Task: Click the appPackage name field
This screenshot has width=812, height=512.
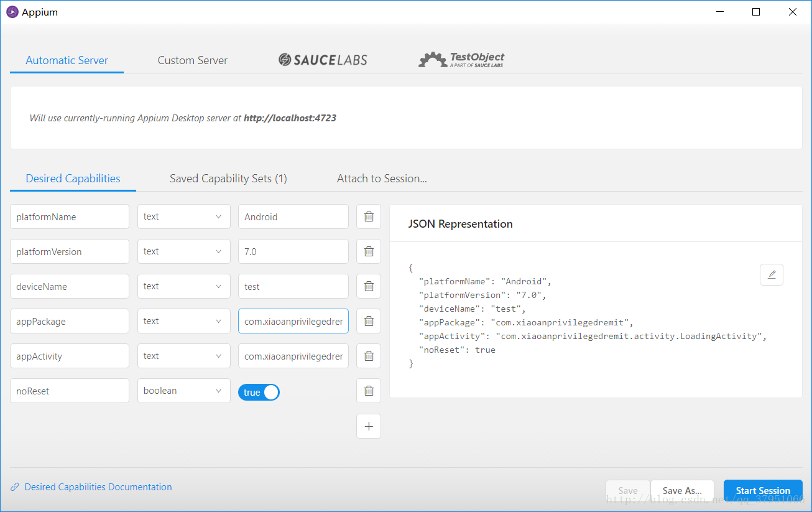Action: tap(70, 321)
